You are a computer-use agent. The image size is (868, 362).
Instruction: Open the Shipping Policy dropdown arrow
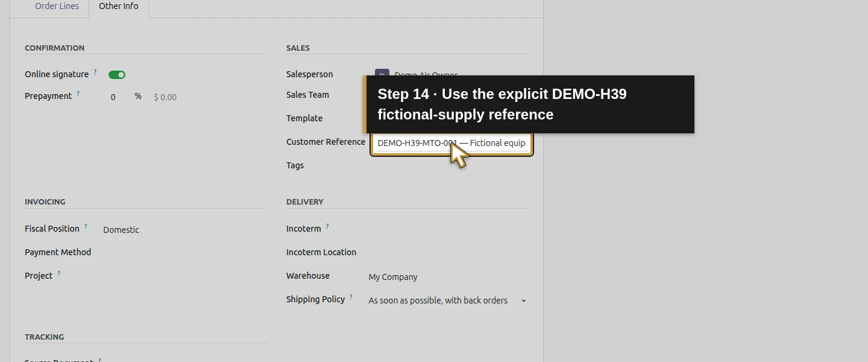(523, 301)
